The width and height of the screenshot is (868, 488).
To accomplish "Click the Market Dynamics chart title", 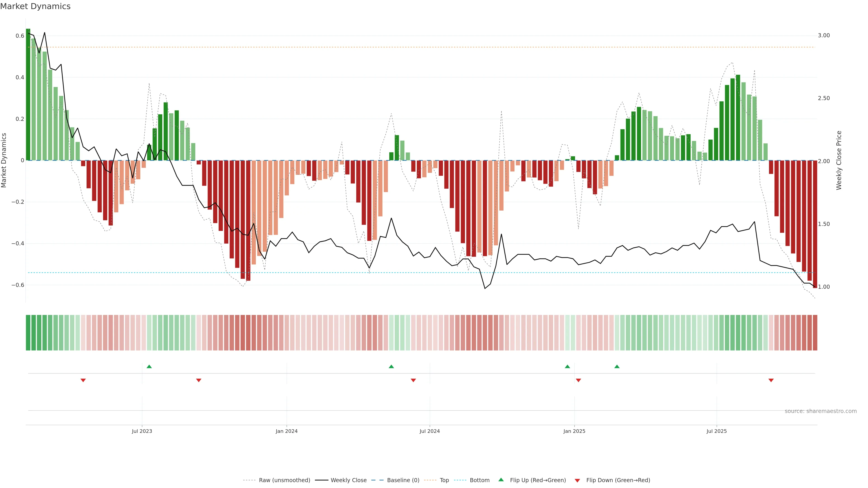I will pyautogui.click(x=35, y=6).
